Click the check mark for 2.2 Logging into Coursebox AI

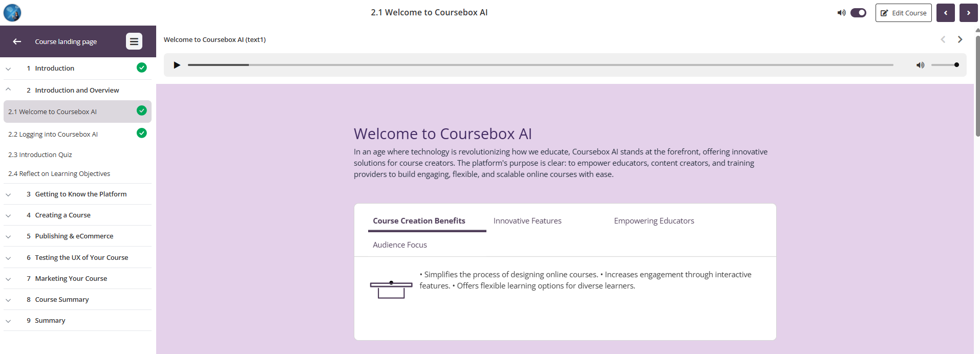click(x=142, y=133)
